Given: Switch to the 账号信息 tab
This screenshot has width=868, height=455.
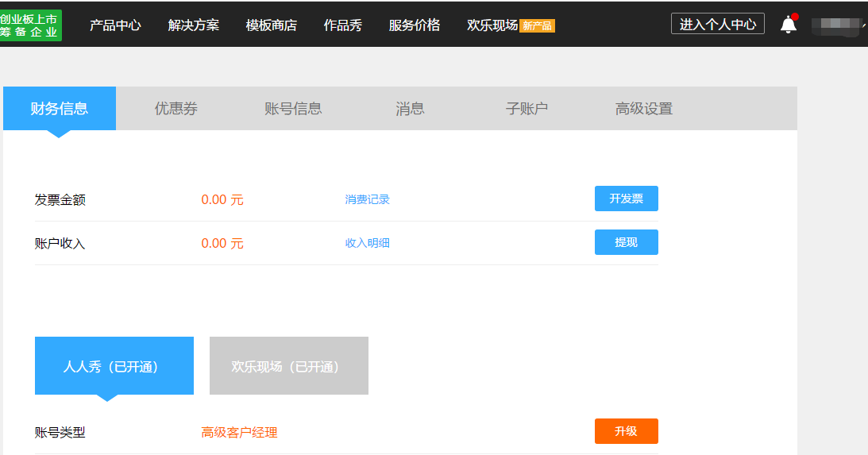Looking at the screenshot, I should click(293, 109).
